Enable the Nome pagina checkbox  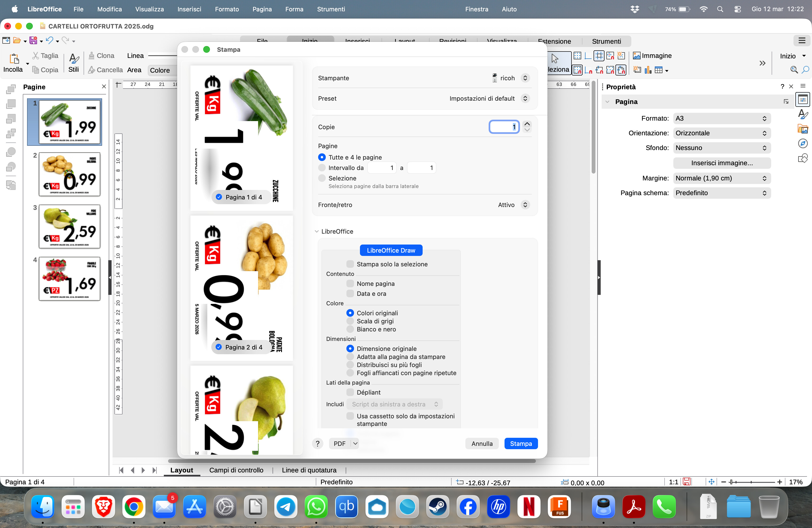tap(350, 283)
